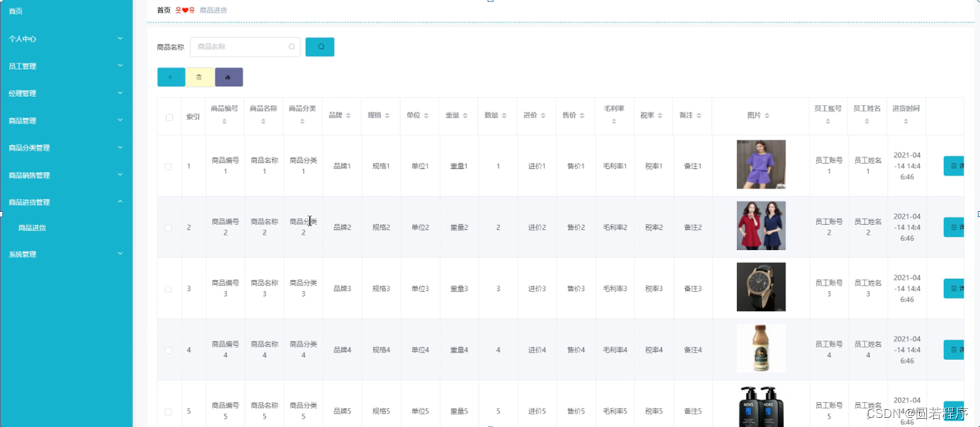The height and width of the screenshot is (427, 980).
Task: Sort by 进货时间 column arrows
Action: [906, 121]
